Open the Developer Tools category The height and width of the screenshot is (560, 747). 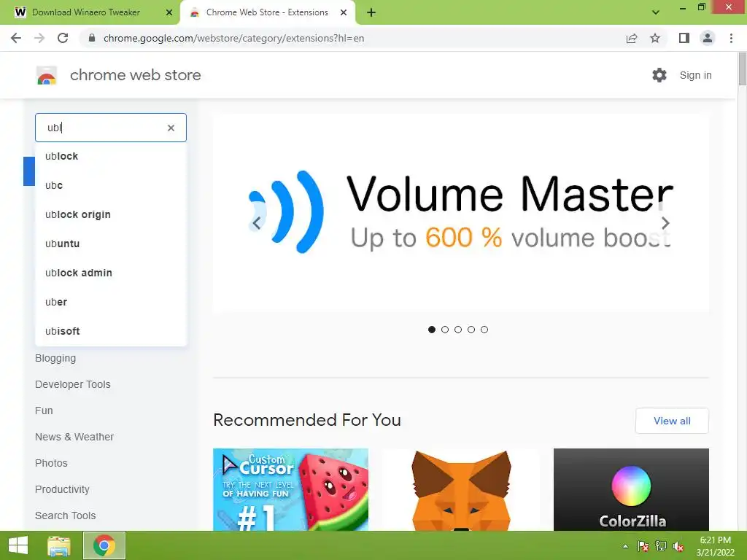(73, 384)
